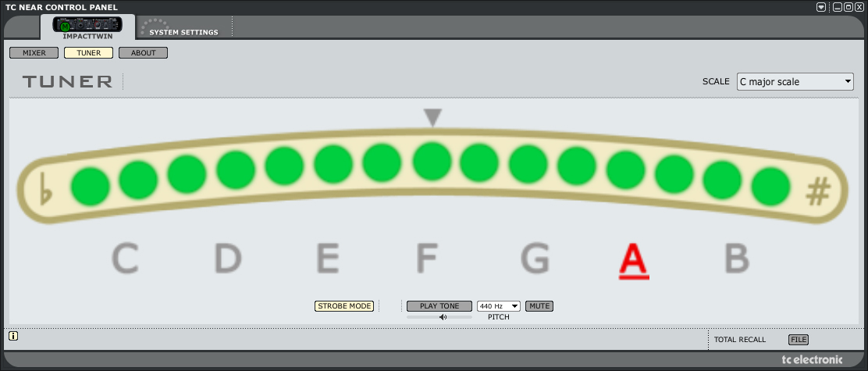This screenshot has width=868, height=371.
Task: Adjust the tone volume slider
Action: click(x=439, y=317)
